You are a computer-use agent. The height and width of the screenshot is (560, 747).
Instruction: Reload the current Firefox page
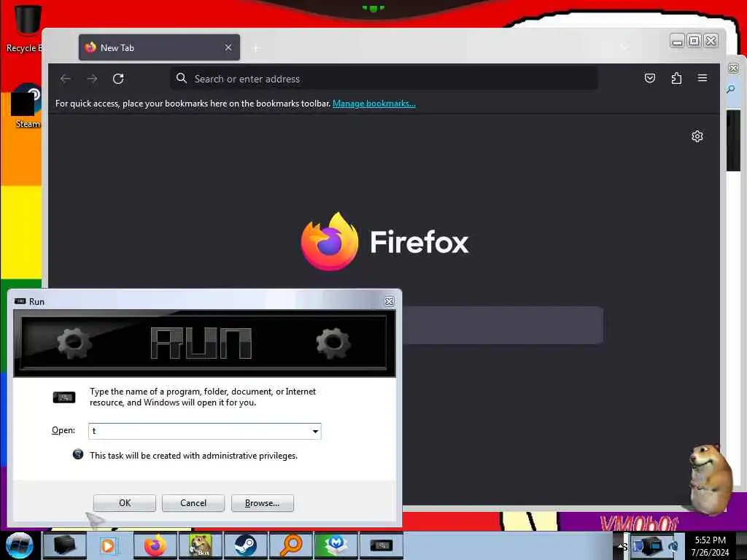click(118, 79)
